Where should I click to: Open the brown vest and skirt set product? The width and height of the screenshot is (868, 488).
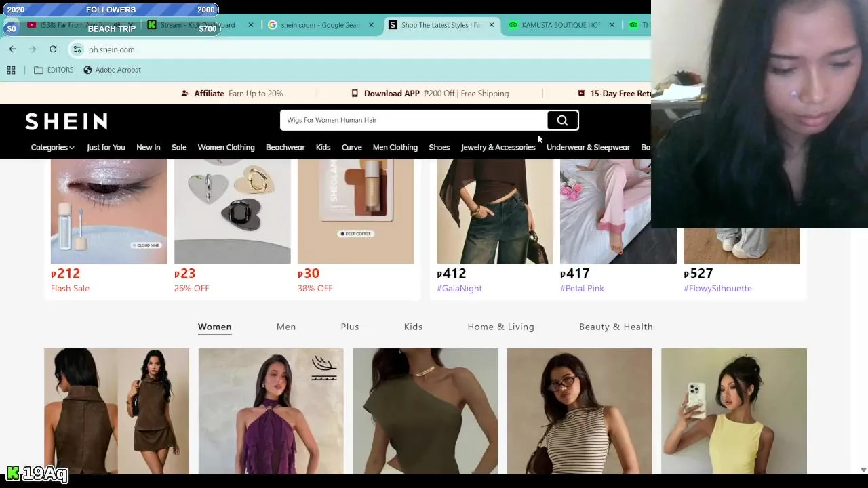point(117,411)
